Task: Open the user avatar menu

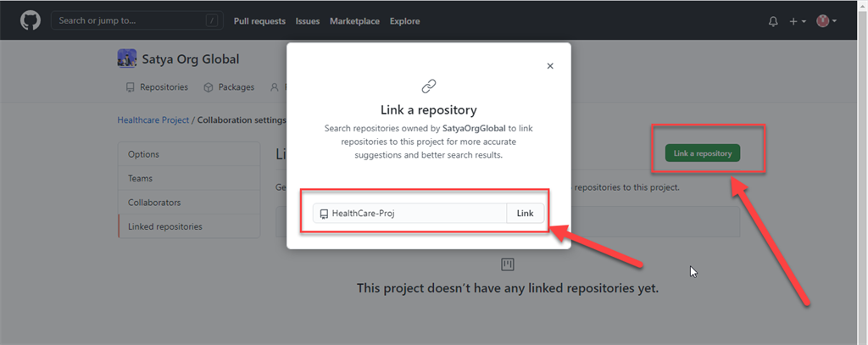Action: [x=826, y=21]
